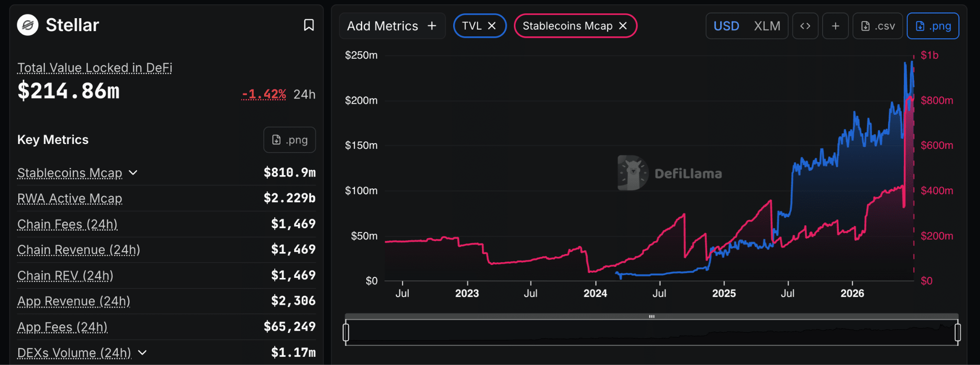The height and width of the screenshot is (365, 980).
Task: Click the Total Value Locked in DeFi label
Action: point(95,68)
